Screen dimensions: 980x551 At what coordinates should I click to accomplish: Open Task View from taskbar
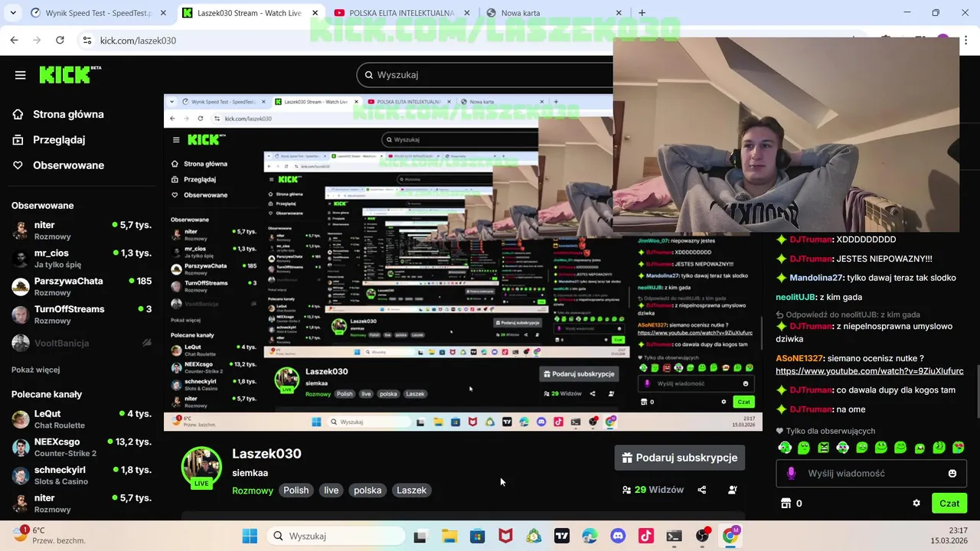click(x=420, y=536)
